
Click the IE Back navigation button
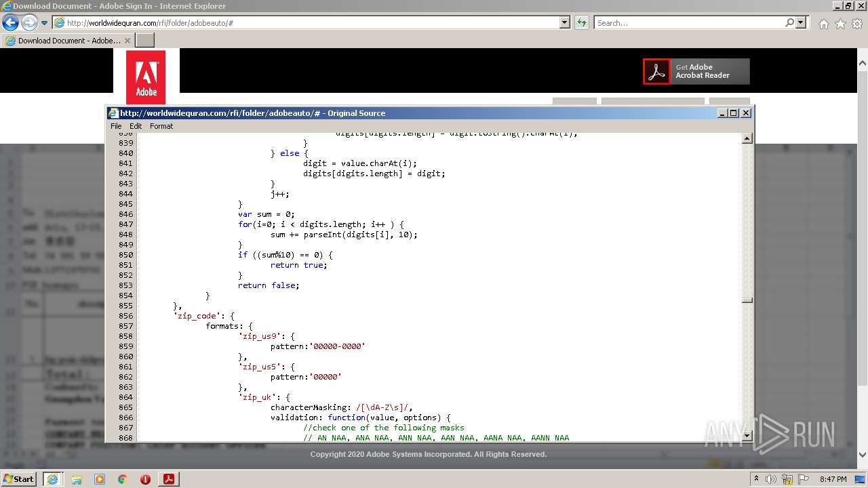(x=10, y=22)
